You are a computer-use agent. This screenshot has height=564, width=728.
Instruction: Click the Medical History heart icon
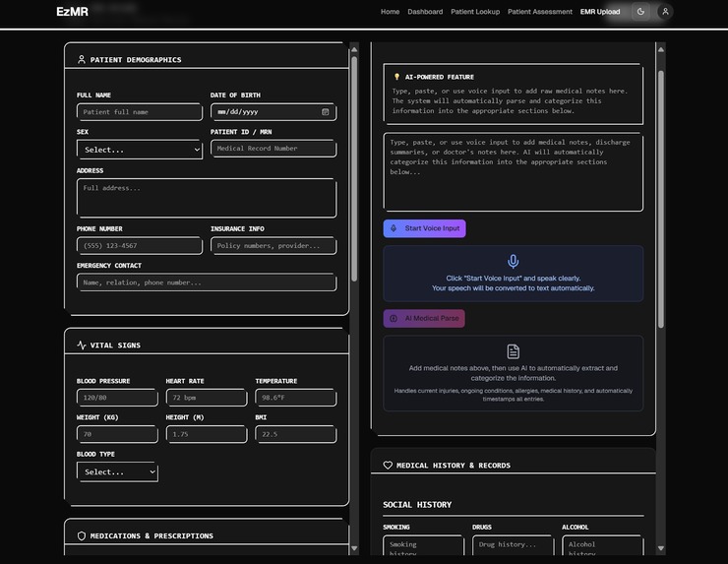388,465
